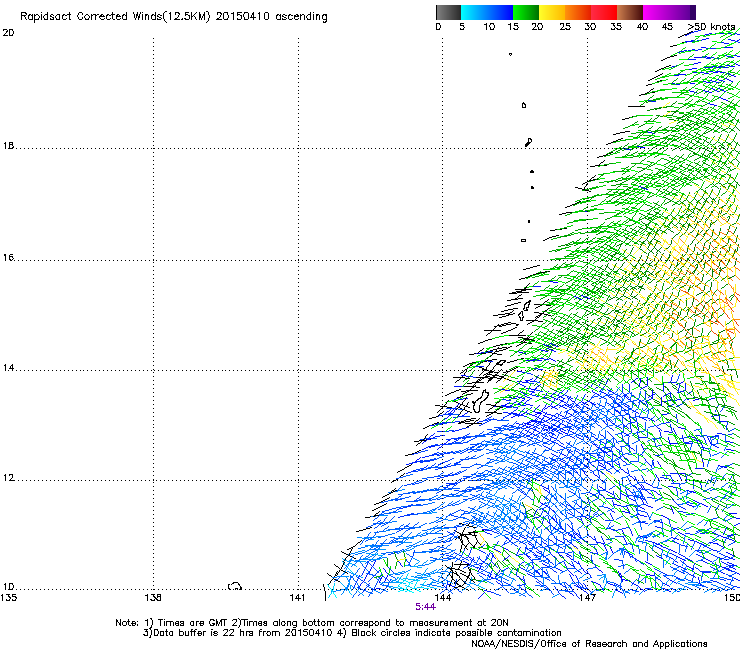Image resolution: width=740 pixels, height=650 pixels.
Task: Click the longitude label 135
Action: 8,598
